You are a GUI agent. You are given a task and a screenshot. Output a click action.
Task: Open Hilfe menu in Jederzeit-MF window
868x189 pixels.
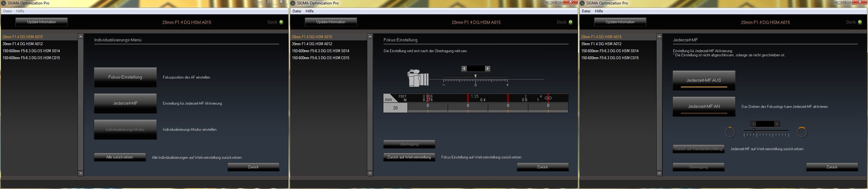(599, 11)
